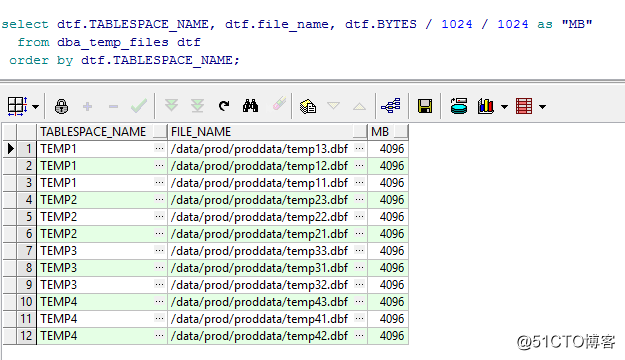The image size is (625, 360).
Task: Click the refresh query icon
Action: (x=224, y=106)
